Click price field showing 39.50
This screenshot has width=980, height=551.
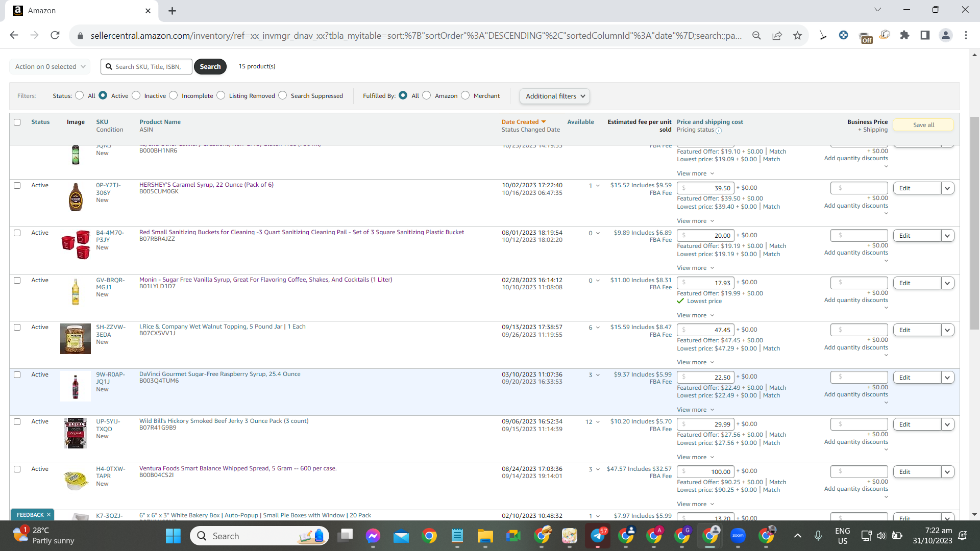[705, 188]
